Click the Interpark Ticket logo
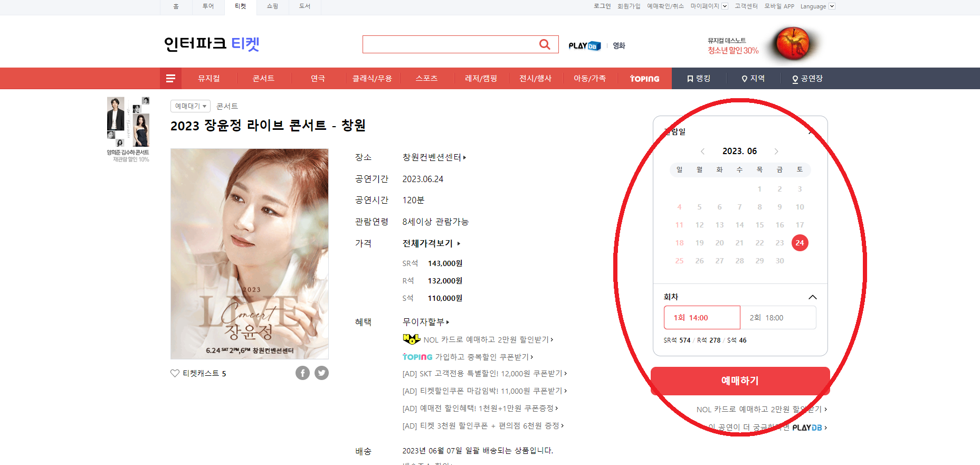The width and height of the screenshot is (980, 465). [212, 43]
